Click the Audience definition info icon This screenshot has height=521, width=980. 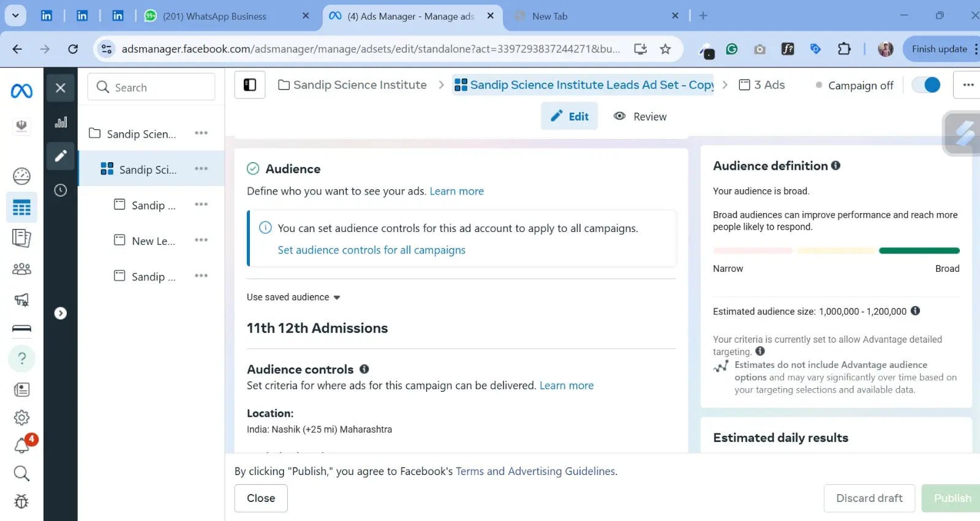pos(835,166)
